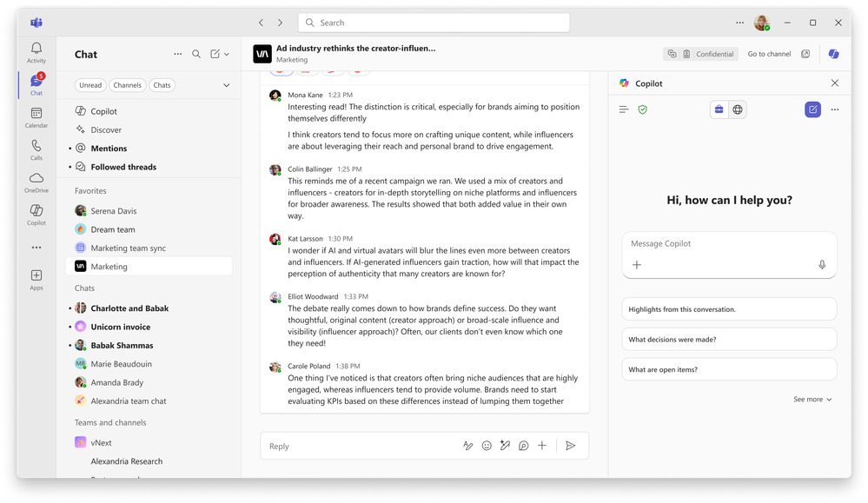Screen dimensions: 868x503
Task: Expand the chat filters chevron
Action: pos(227,85)
